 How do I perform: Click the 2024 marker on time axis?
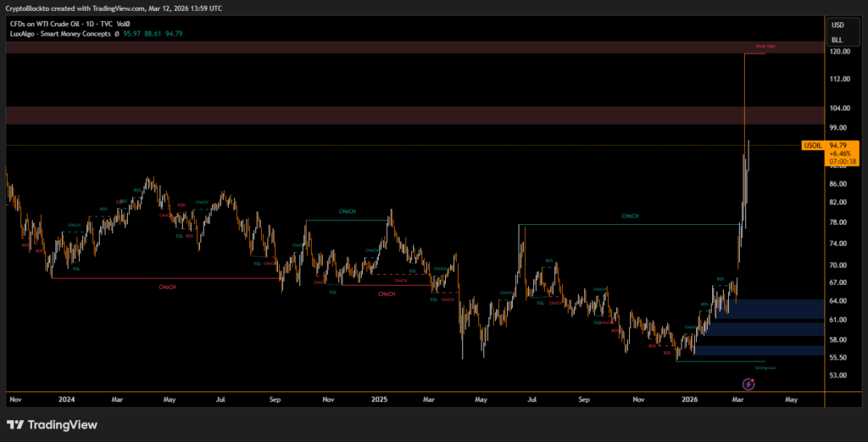tap(67, 397)
